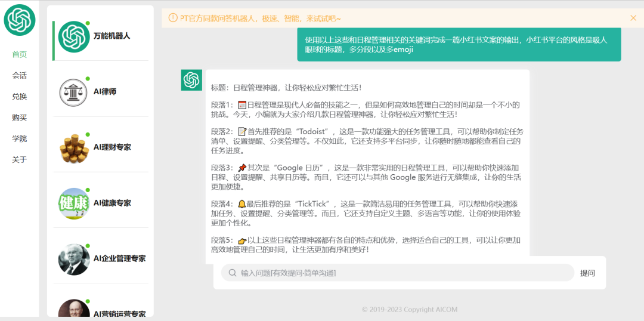The height and width of the screenshot is (321, 644).
Task: Click the AI健康专家 green 健康 avatar
Action: 73,203
